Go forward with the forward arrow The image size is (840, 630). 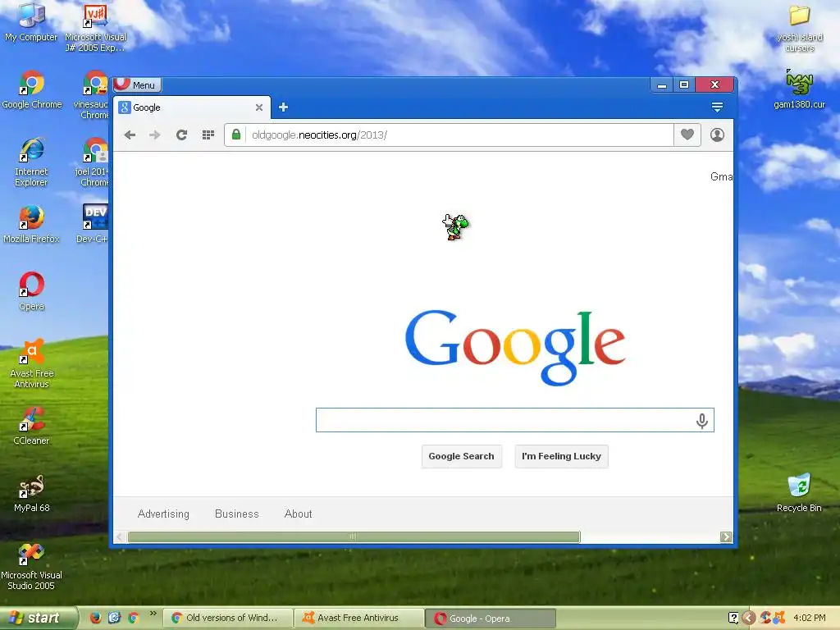pos(155,135)
